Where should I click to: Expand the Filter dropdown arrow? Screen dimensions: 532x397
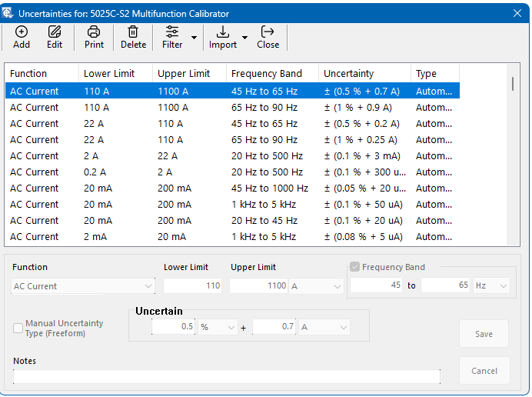pos(194,38)
